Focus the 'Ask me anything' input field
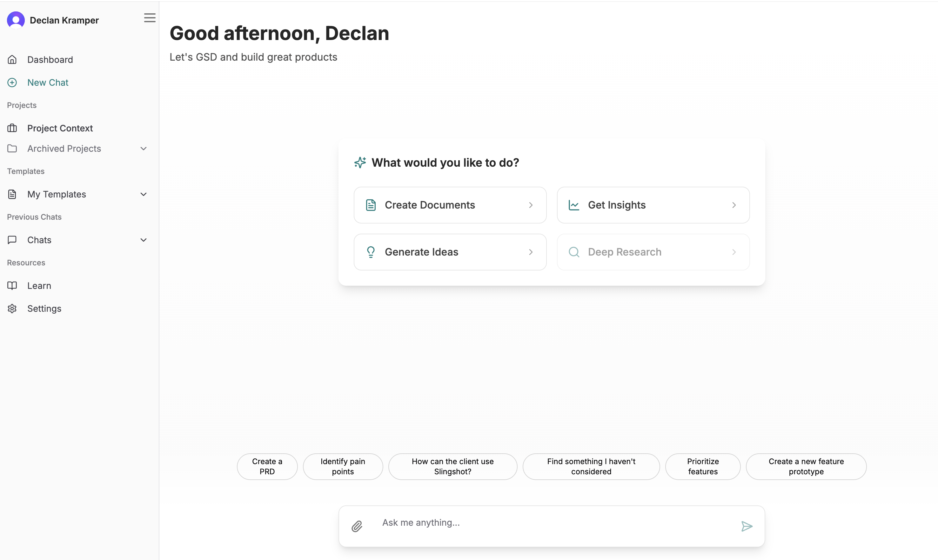The image size is (938, 560). [x=555, y=523]
